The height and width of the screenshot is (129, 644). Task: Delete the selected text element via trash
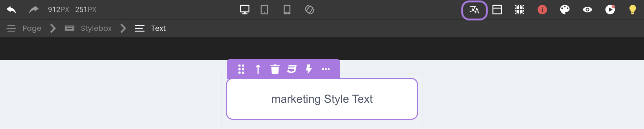[x=275, y=69]
